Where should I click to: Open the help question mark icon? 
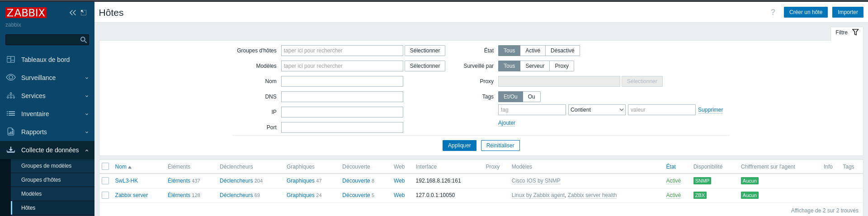point(773,12)
